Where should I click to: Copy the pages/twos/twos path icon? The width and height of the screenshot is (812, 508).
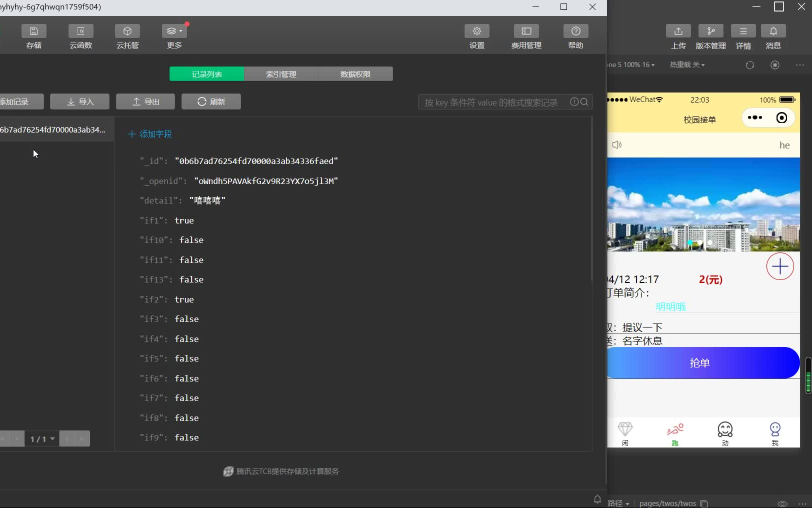[x=704, y=503]
